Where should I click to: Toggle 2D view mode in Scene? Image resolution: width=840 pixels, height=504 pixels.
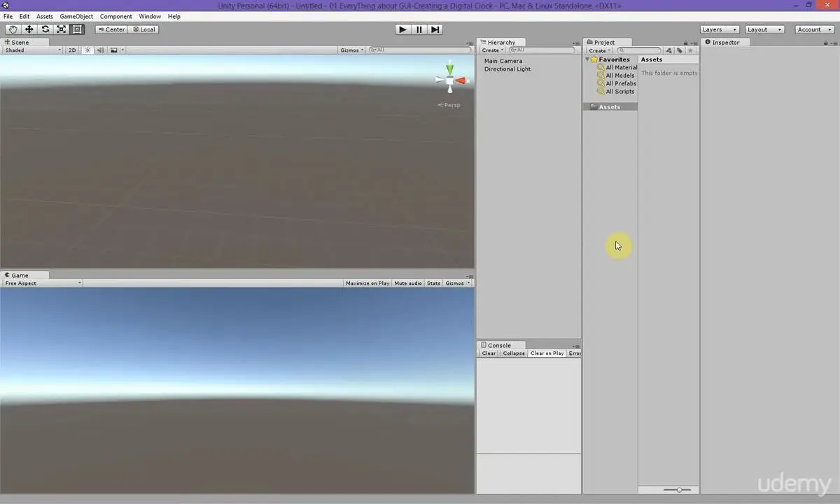[x=72, y=50]
